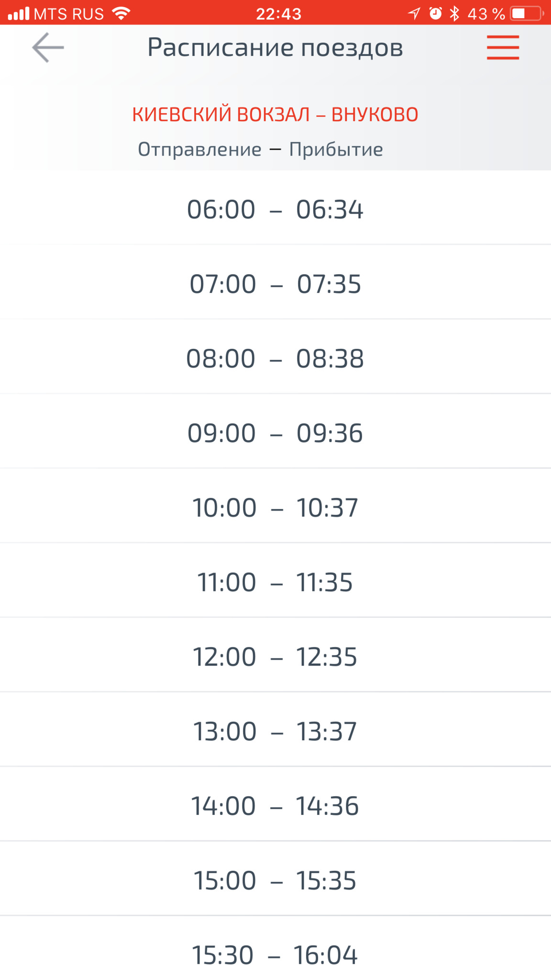Tap the alarm clock status icon
Image resolution: width=551 pixels, height=980 pixels.
[435, 13]
